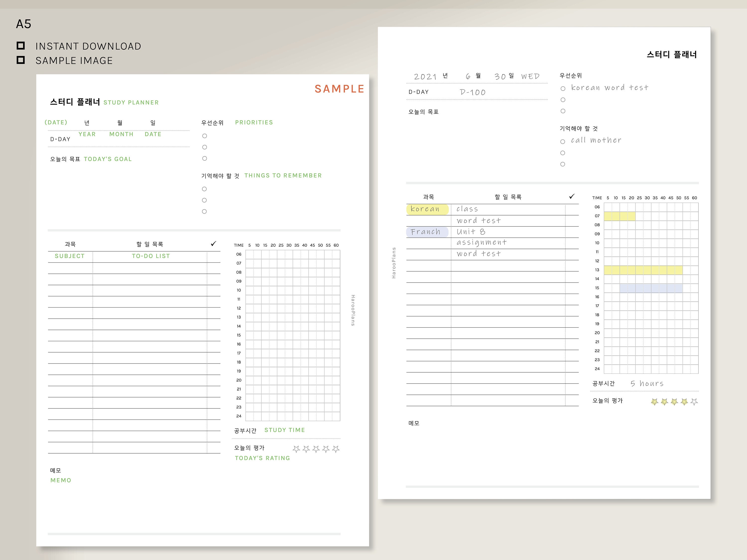The image size is (747, 560).
Task: Click the checkmark icon above the to-do list
Action: coord(213,244)
